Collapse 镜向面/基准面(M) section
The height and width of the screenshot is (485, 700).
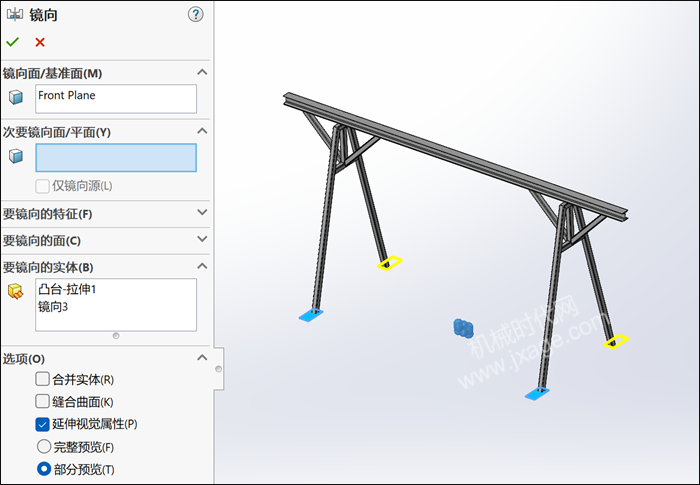[x=202, y=72]
